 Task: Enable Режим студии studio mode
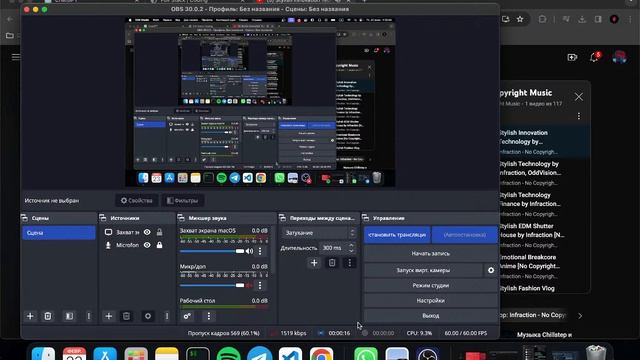point(431,285)
